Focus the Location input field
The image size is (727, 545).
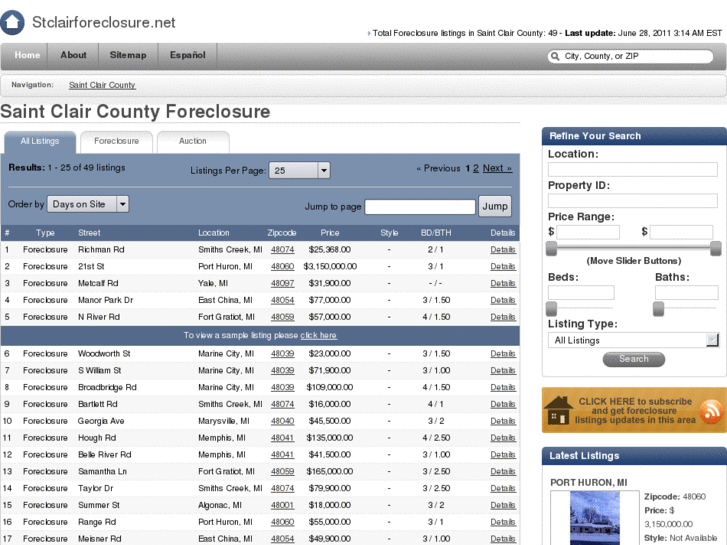[x=632, y=169]
